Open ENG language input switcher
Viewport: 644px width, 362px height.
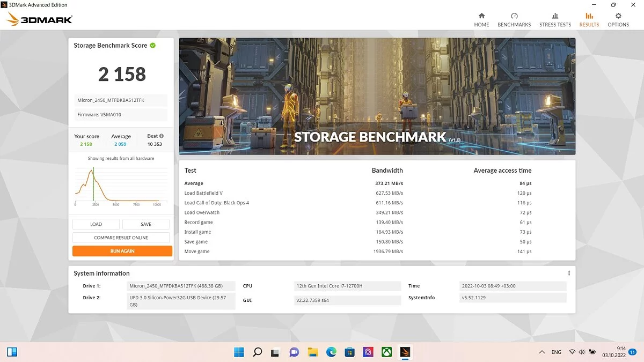click(557, 352)
